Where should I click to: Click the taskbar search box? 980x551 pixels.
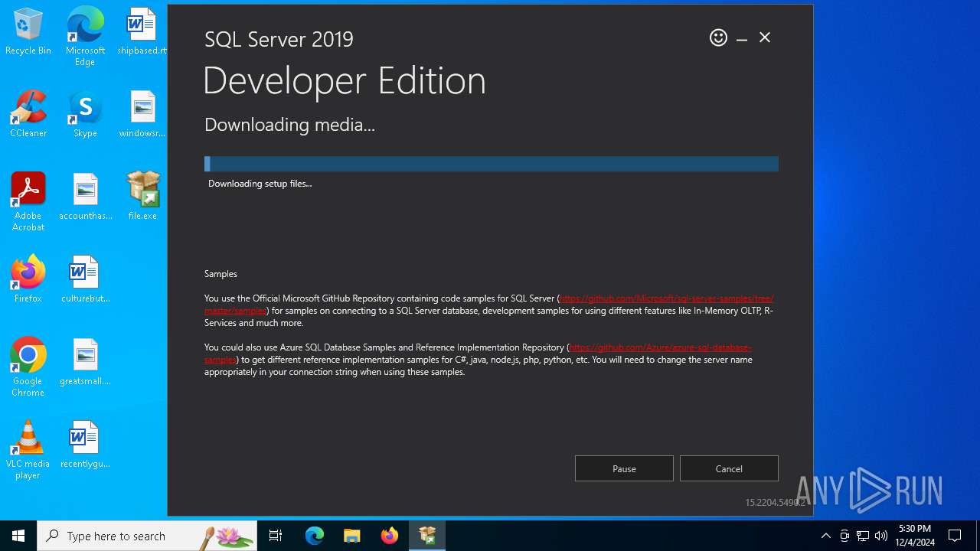pos(147,536)
